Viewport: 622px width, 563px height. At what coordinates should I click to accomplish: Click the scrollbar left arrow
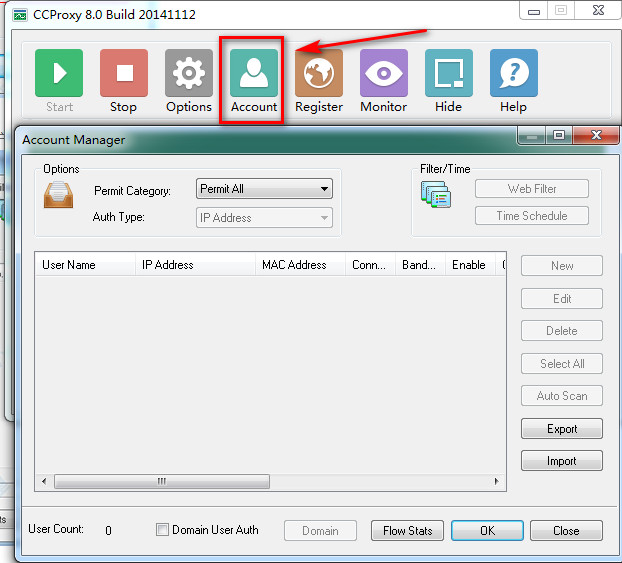tap(44, 481)
